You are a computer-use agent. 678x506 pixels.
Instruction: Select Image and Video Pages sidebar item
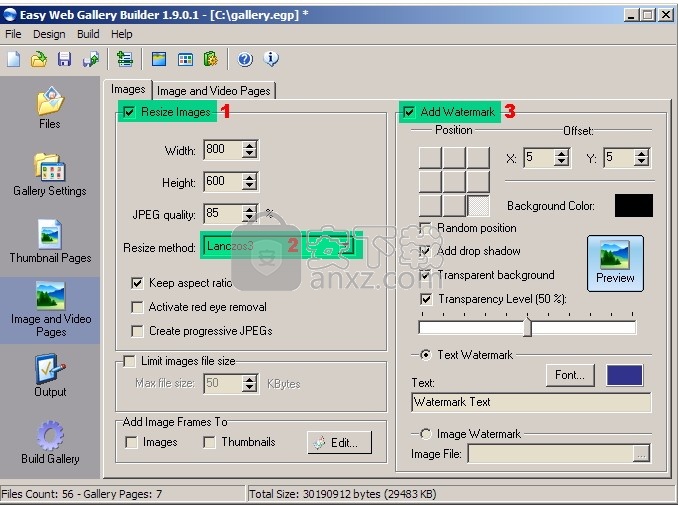51,310
